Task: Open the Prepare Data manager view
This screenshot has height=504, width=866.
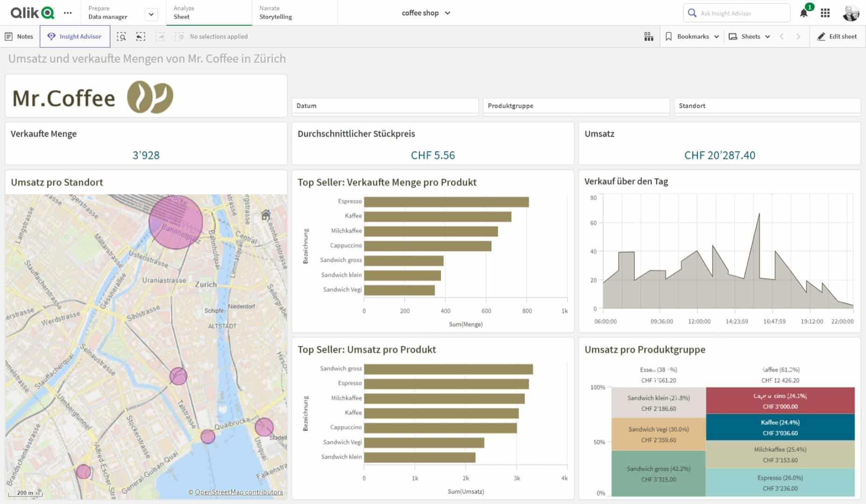Action: coord(107,13)
